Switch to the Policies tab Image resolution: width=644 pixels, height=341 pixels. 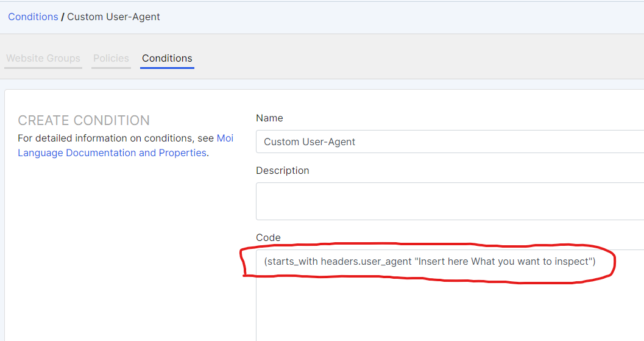(111, 59)
